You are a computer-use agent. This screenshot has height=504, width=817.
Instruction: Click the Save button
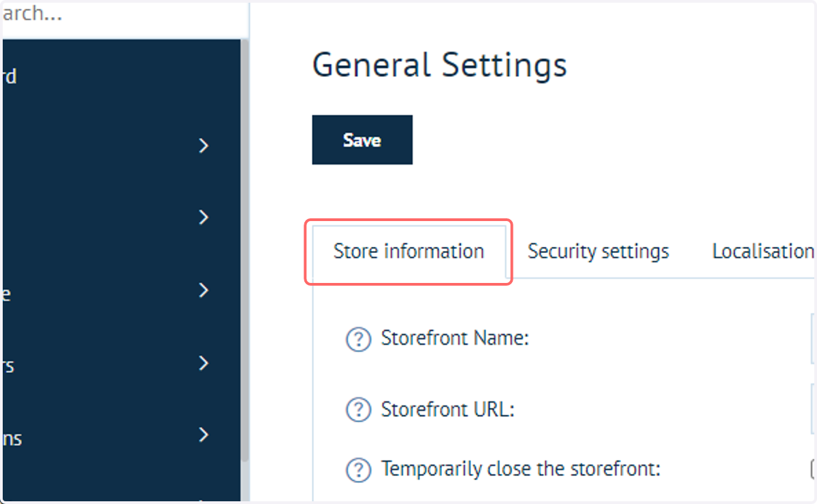point(362,140)
